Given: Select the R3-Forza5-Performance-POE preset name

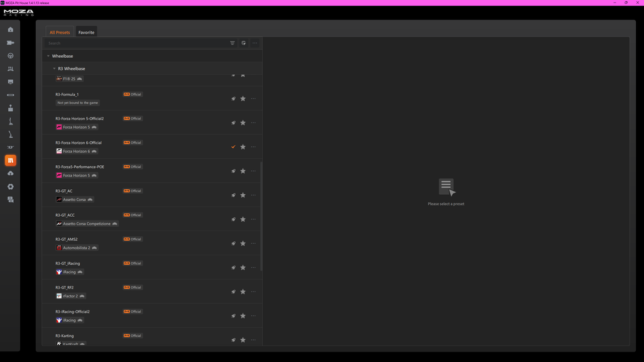Looking at the screenshot, I should click(80, 167).
